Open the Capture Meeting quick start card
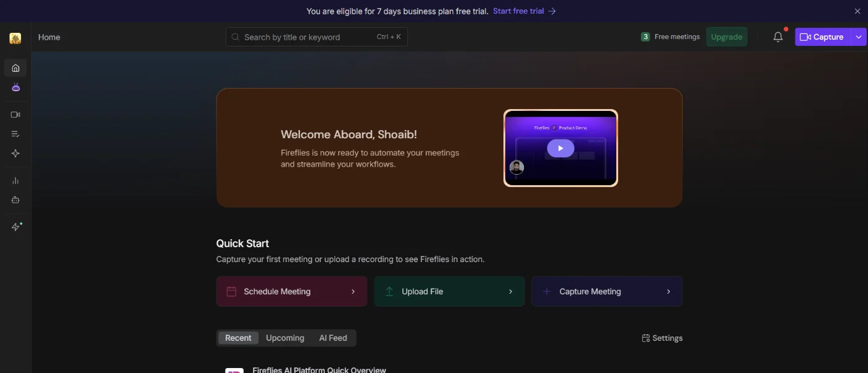 point(607,291)
